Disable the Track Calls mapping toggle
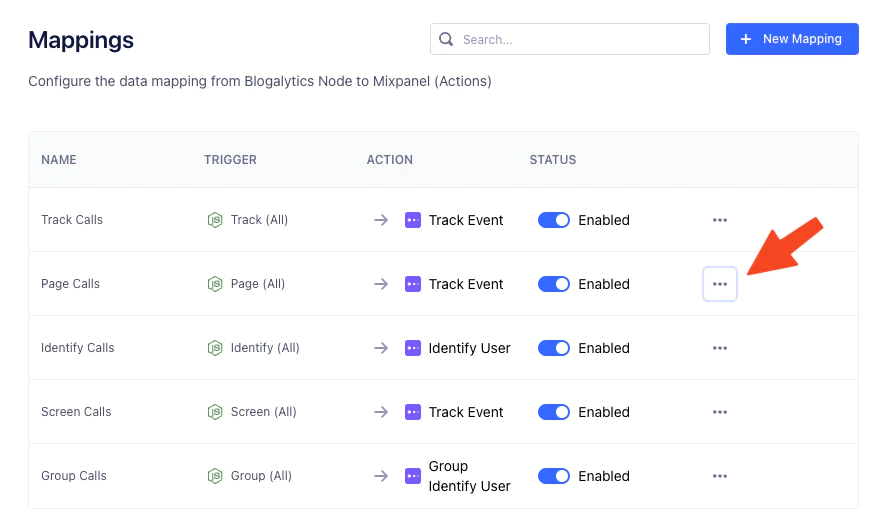882x526 pixels. 554,220
